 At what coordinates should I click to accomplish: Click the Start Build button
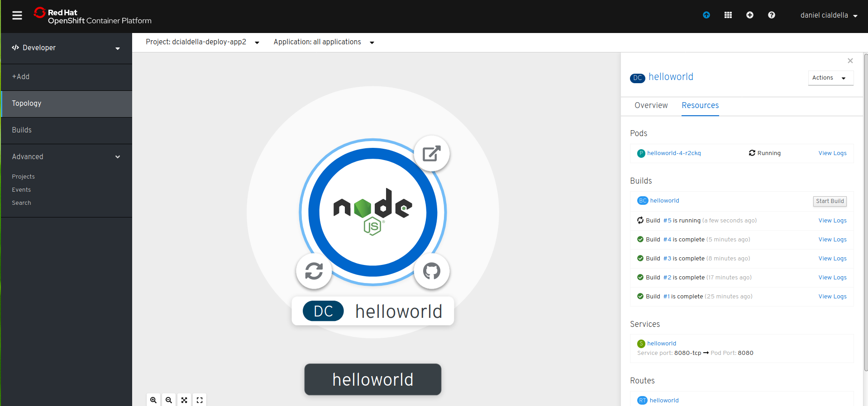830,201
